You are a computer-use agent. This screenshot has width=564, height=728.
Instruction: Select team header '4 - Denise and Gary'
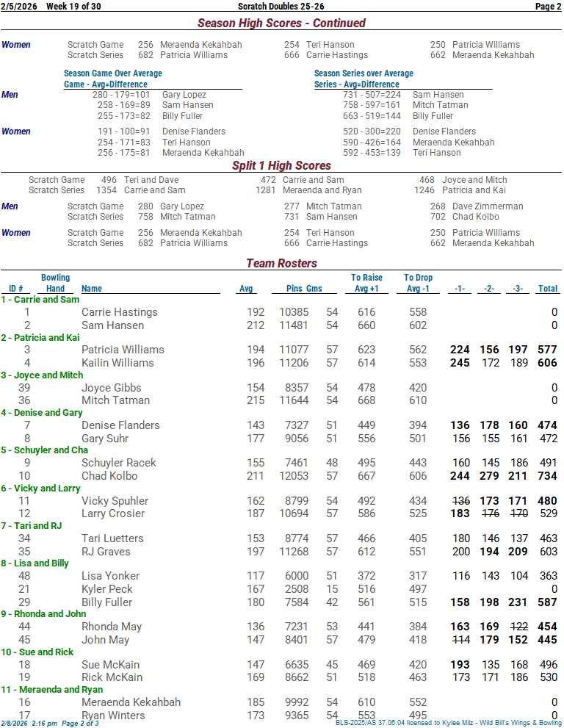[42, 413]
